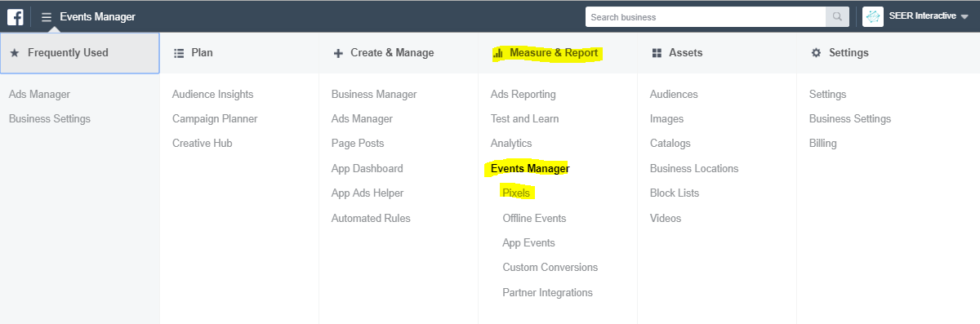The image size is (980, 324).
Task: Click the plus icon beside Create & Manage
Action: 338,53
